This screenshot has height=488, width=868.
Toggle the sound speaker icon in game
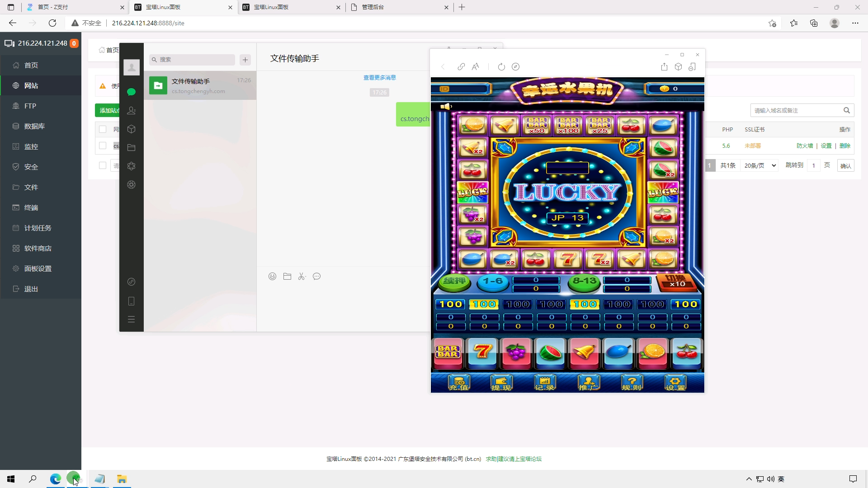(x=446, y=107)
